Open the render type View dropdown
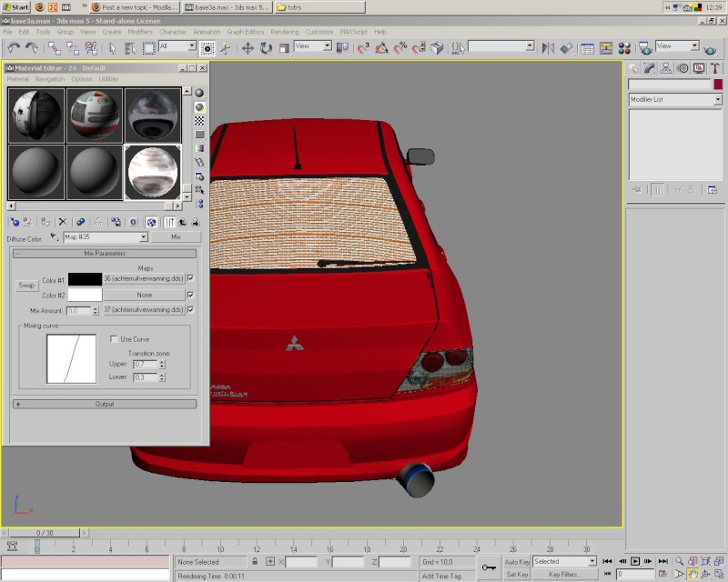 [694, 46]
